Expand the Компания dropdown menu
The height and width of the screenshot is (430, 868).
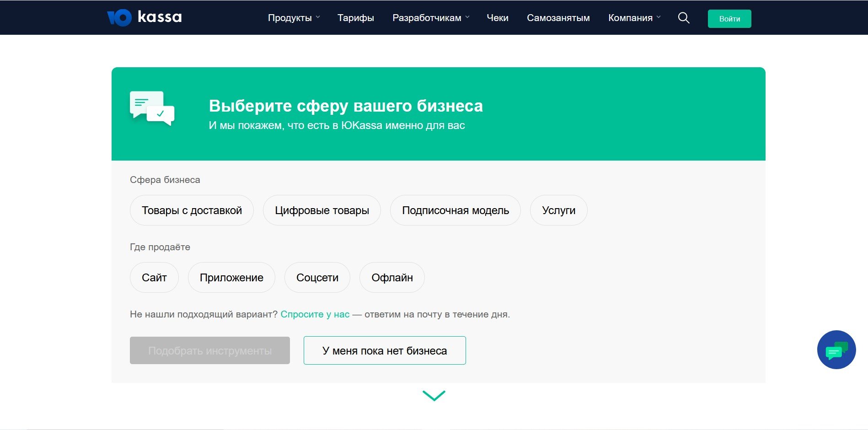coord(634,18)
